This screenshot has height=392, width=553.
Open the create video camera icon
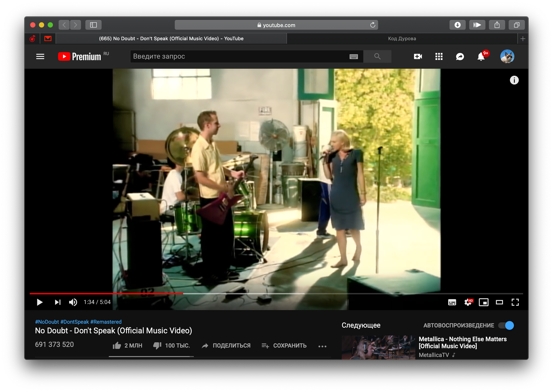(418, 56)
